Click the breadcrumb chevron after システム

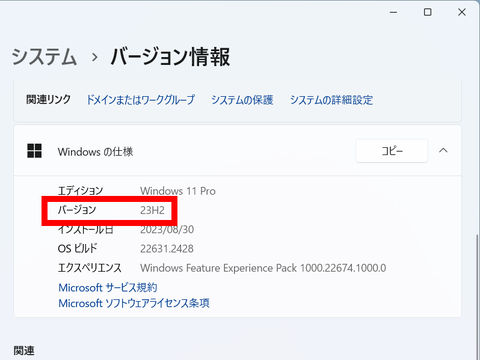pyautogui.click(x=95, y=57)
